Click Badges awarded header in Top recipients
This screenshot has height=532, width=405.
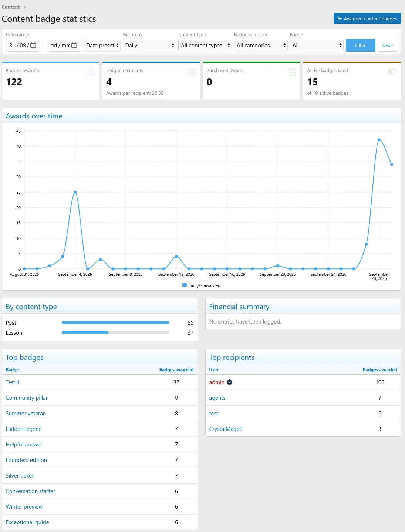380,370
